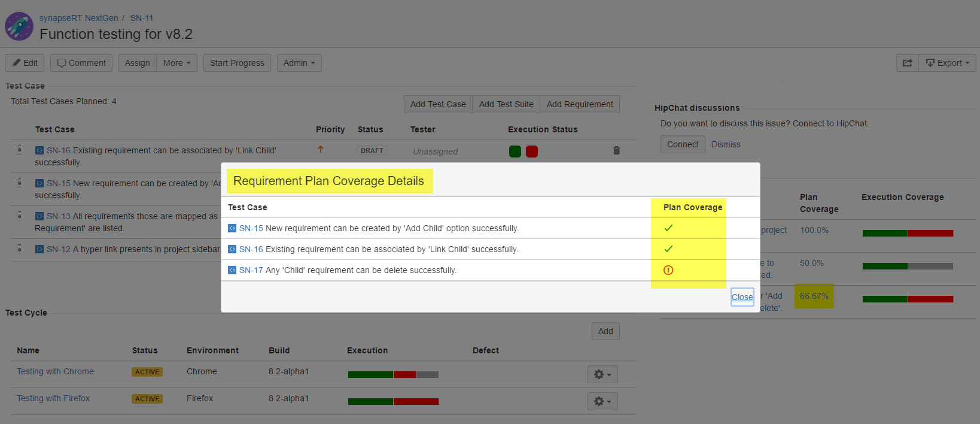
Task: Close the Requirement Plan Coverage dialog
Action: [x=742, y=297]
